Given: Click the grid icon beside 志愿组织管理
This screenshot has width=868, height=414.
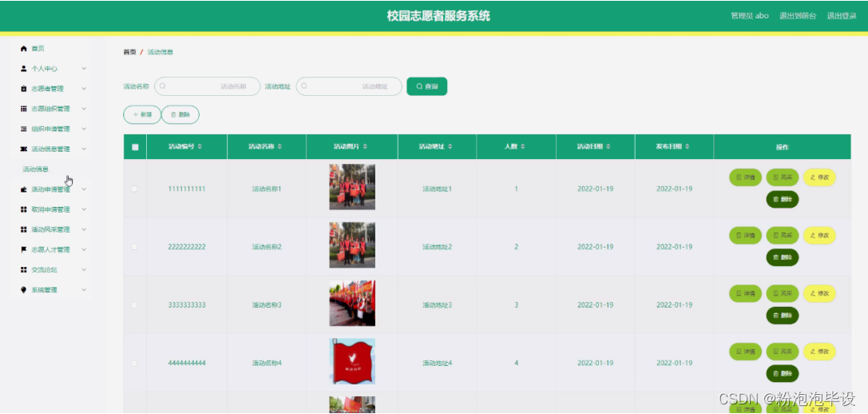Looking at the screenshot, I should click(x=23, y=109).
